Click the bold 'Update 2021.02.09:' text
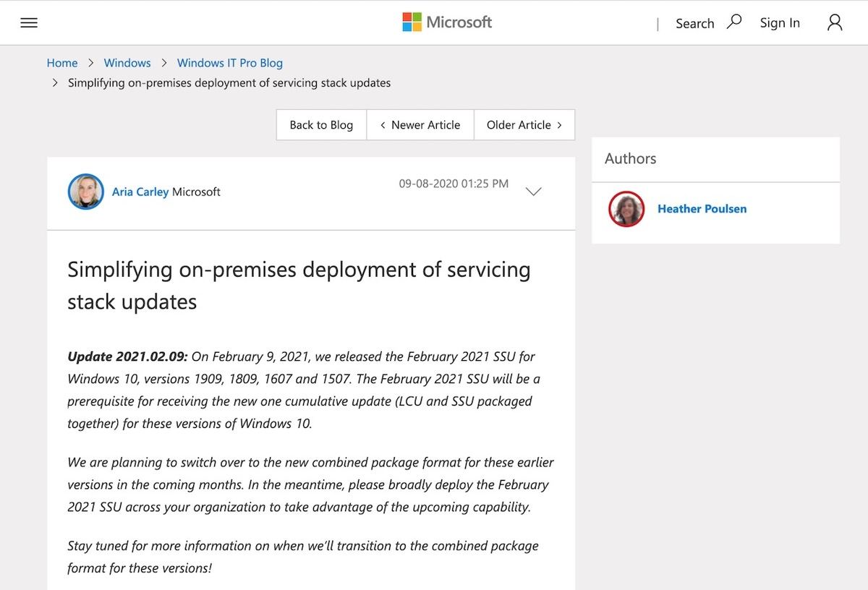 click(x=127, y=356)
